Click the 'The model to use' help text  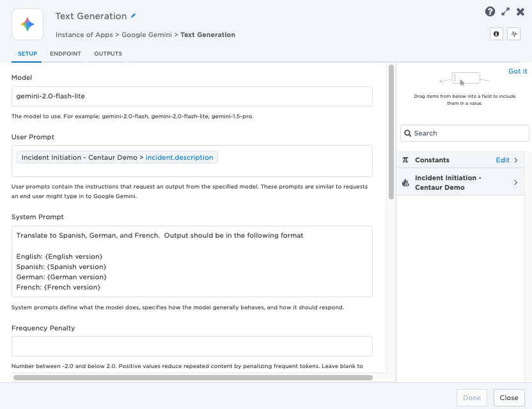pos(132,116)
